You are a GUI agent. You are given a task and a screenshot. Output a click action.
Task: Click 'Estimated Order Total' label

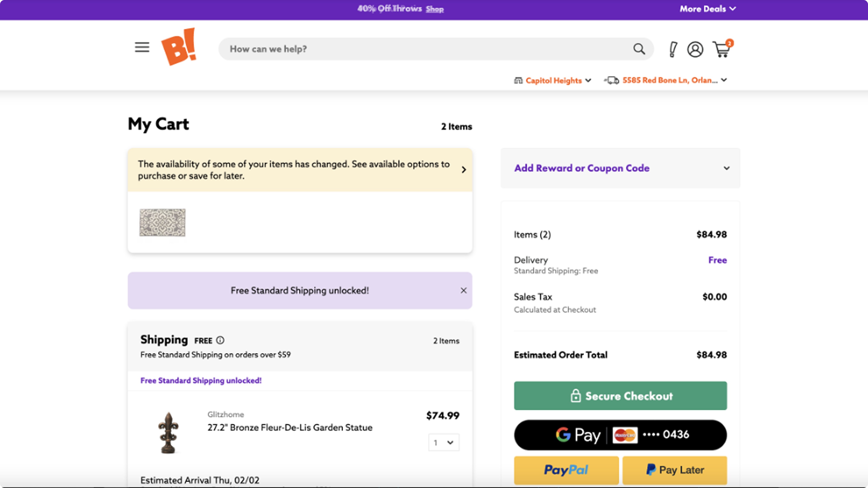click(x=560, y=355)
